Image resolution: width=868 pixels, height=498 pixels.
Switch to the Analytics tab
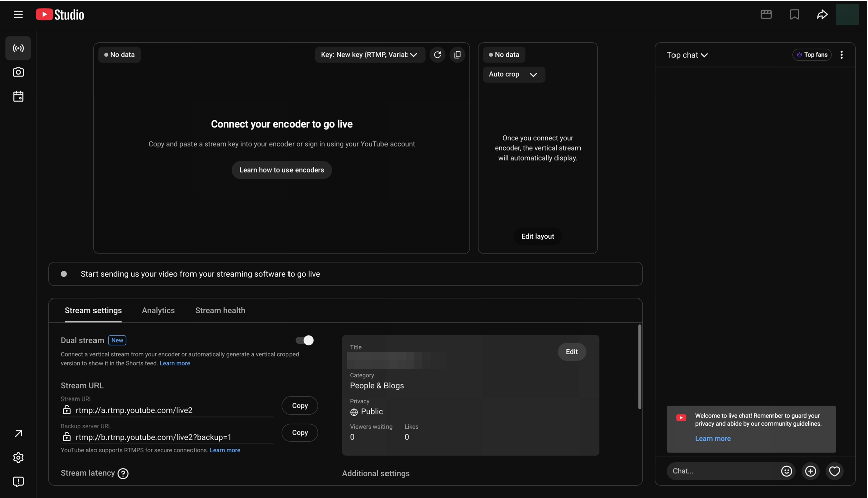coord(158,311)
